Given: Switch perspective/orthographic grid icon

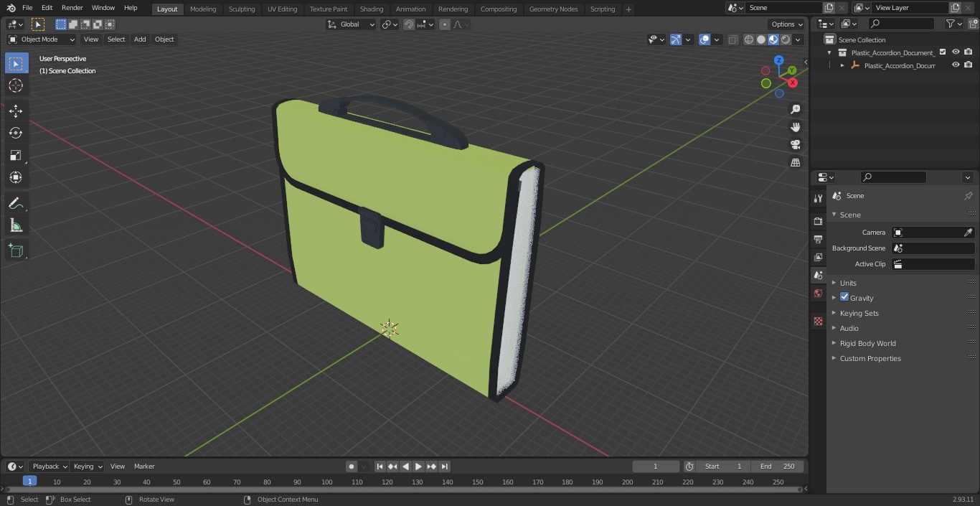Looking at the screenshot, I should (795, 163).
